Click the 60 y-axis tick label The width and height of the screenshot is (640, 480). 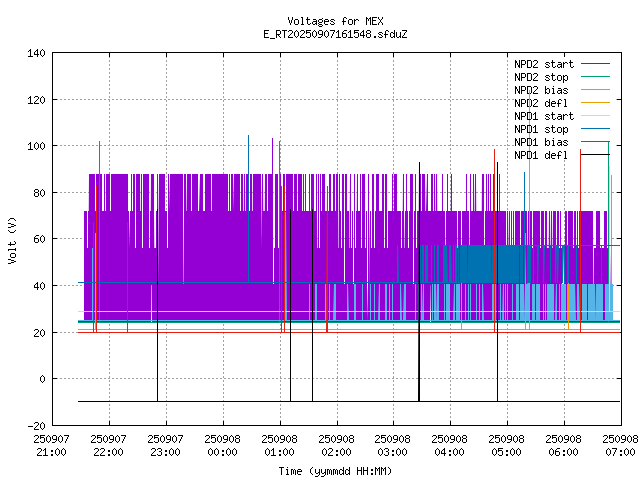[38, 239]
